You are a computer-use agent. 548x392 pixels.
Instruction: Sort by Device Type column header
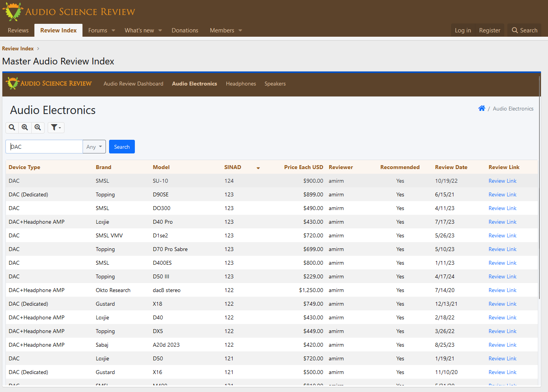pos(24,167)
